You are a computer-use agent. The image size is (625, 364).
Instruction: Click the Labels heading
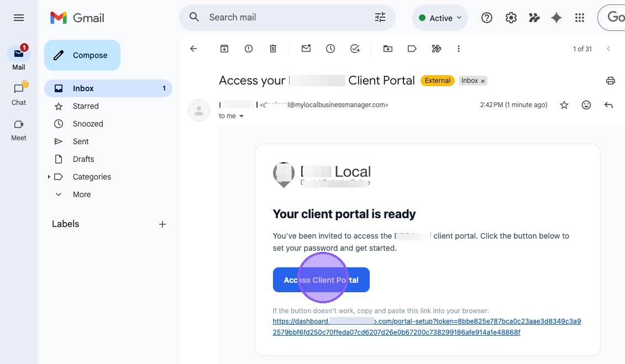65,224
